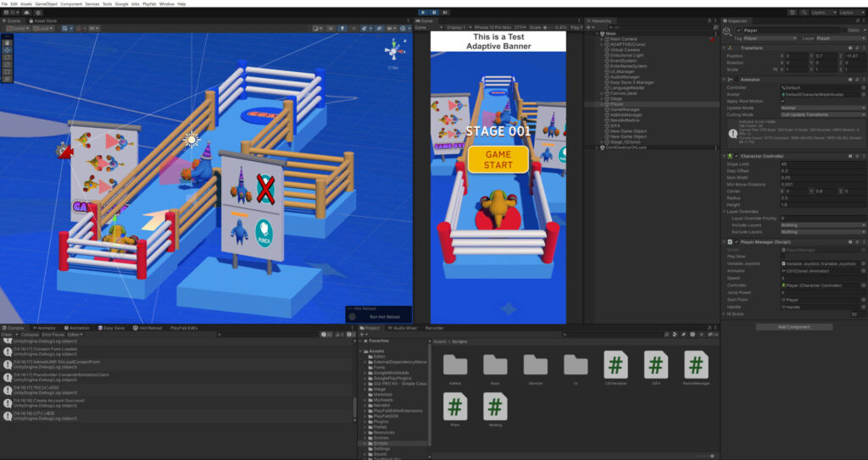Open the settings gear next to the cloud icon
Image resolution: width=868 pixels, height=460 pixels.
tap(38, 12)
